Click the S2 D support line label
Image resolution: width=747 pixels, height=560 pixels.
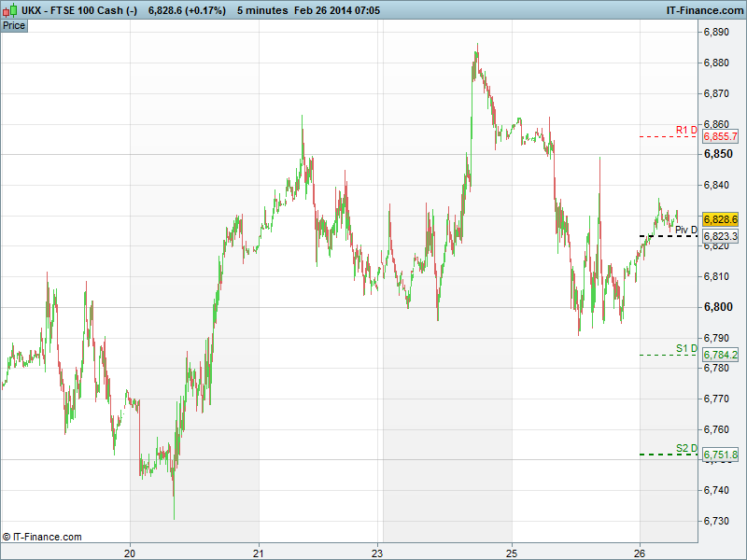click(686, 448)
